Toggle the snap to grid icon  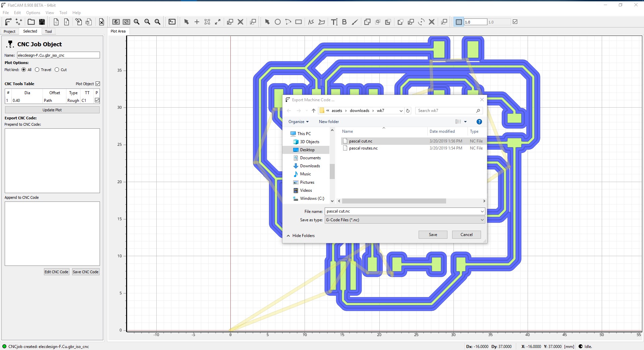(x=459, y=22)
